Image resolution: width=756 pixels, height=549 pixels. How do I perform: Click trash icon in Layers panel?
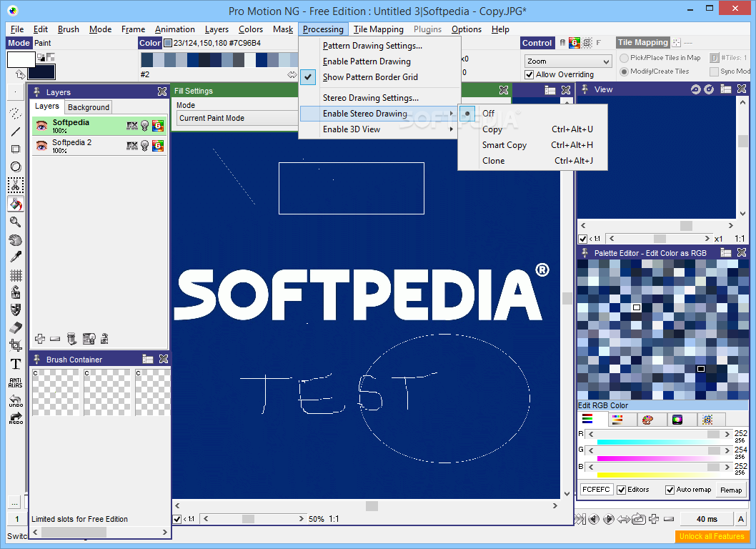coord(71,339)
